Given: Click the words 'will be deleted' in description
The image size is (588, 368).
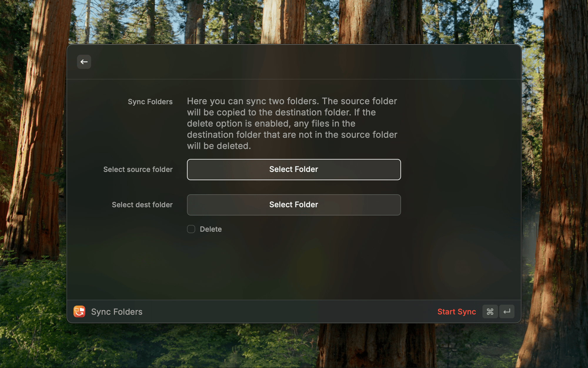Looking at the screenshot, I should (219, 146).
